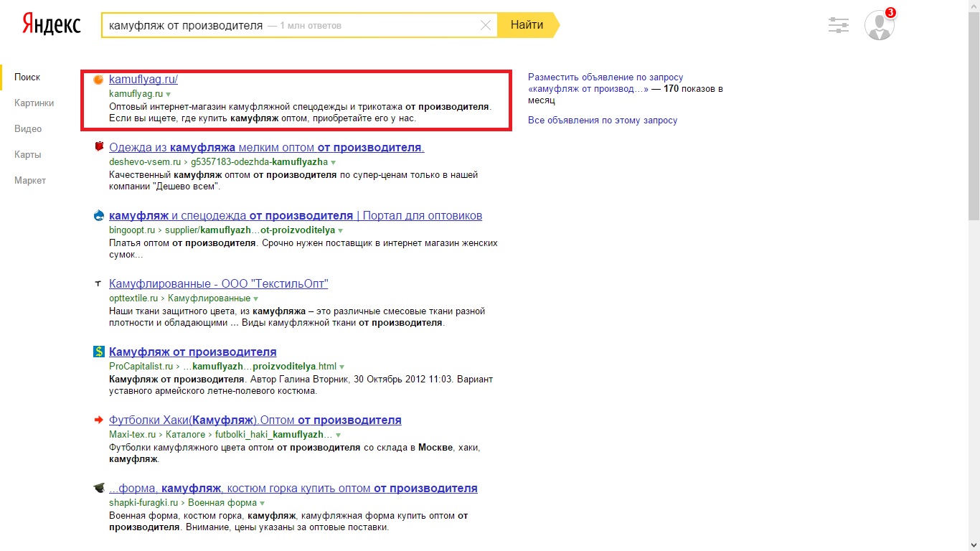Click opttextile.ru favicon
Viewport: 980px width, 551px height.
tap(99, 283)
